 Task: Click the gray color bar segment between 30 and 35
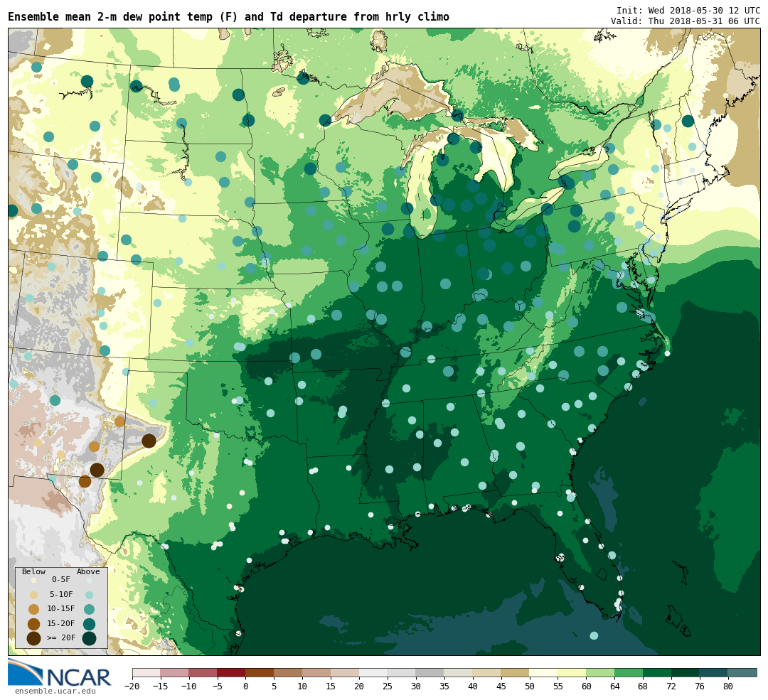pos(430,673)
